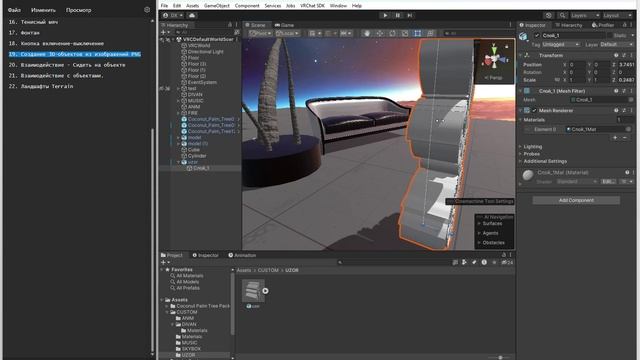
Task: Select the Scale tool in Scene toolbar
Action: tap(405, 33)
